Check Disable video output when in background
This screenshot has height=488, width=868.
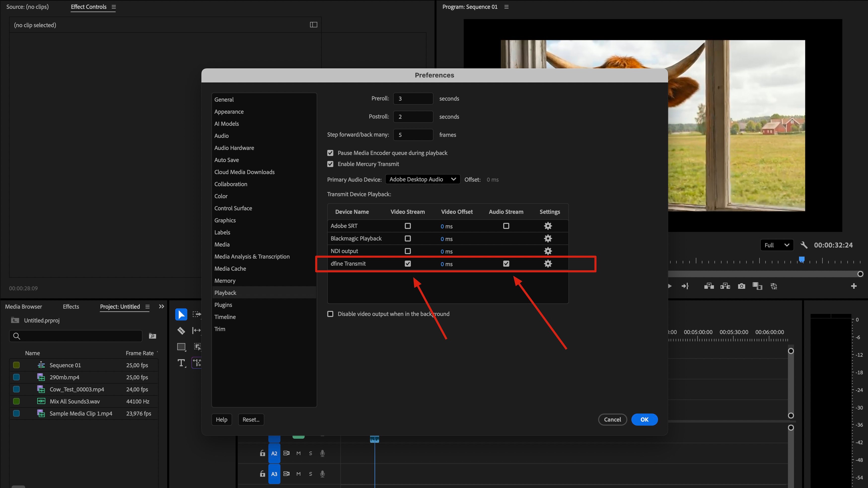click(330, 314)
